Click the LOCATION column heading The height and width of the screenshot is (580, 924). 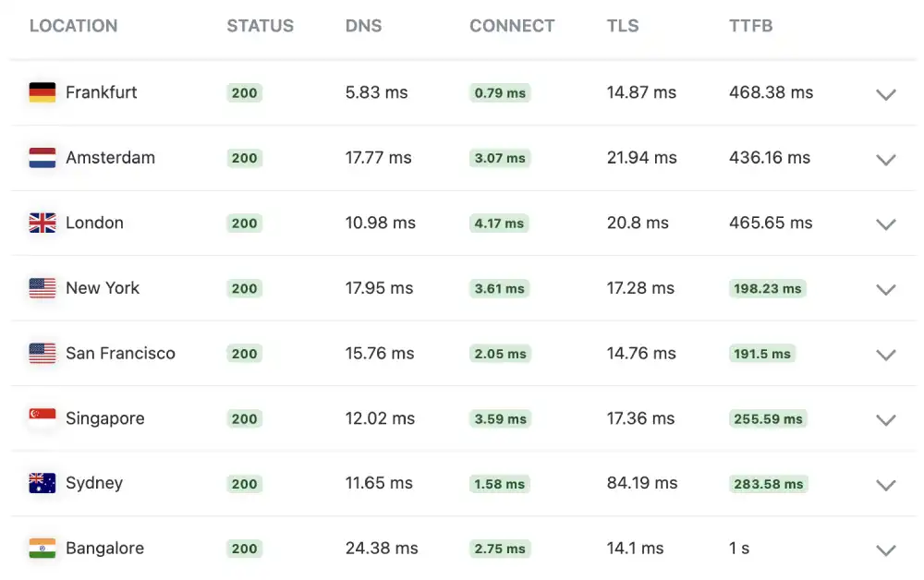click(73, 26)
